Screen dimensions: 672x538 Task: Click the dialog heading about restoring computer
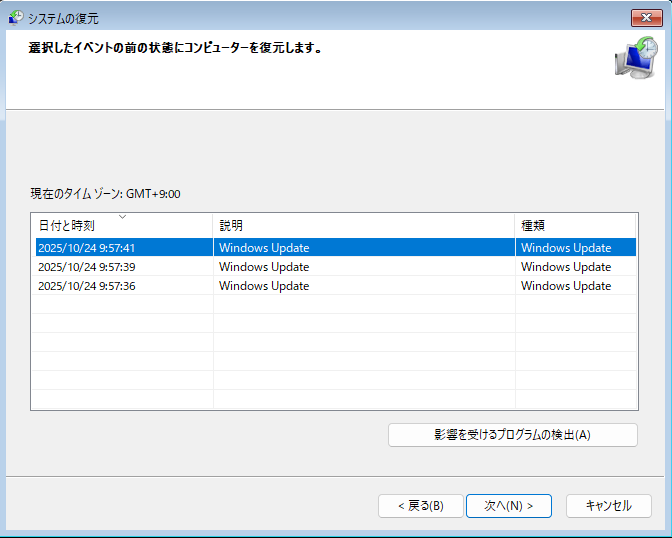[x=175, y=47]
